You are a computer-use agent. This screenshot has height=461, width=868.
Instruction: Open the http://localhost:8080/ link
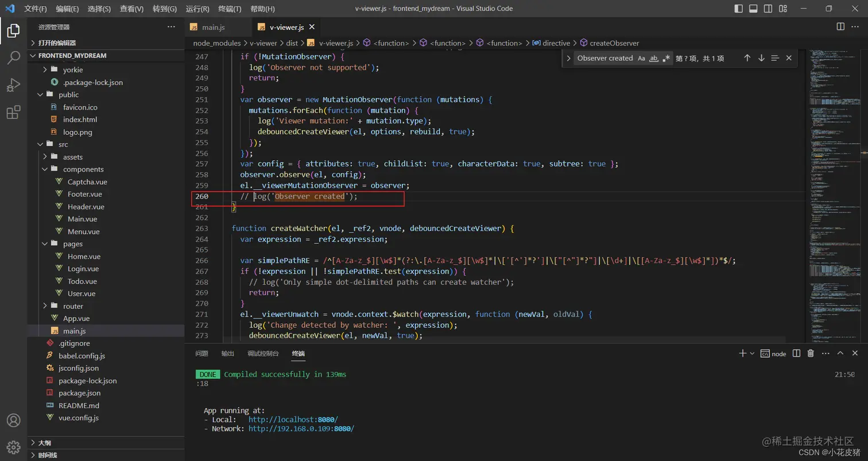(293, 420)
